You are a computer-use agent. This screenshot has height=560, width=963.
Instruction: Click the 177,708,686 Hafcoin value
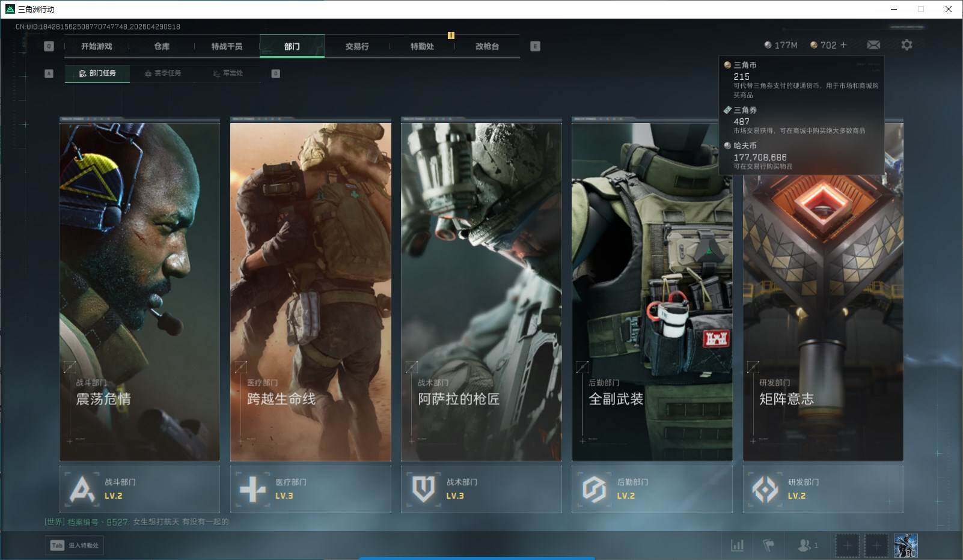point(760,157)
